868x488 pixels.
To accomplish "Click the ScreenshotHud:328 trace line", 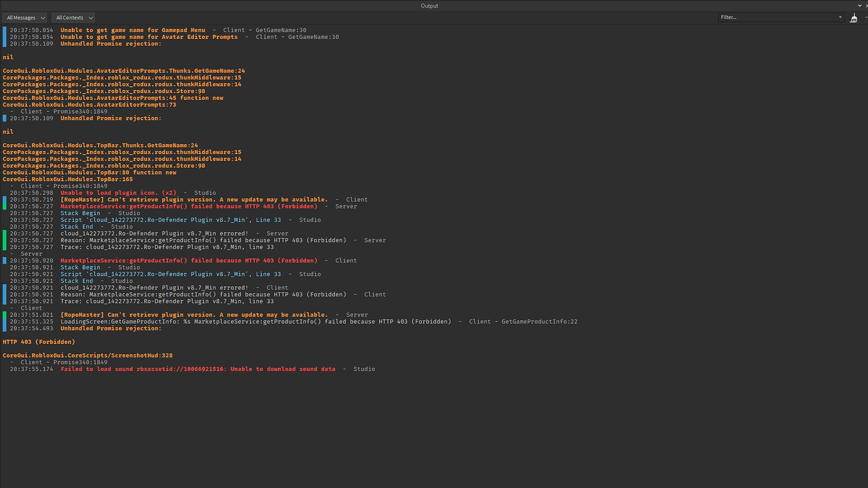I will pos(87,355).
